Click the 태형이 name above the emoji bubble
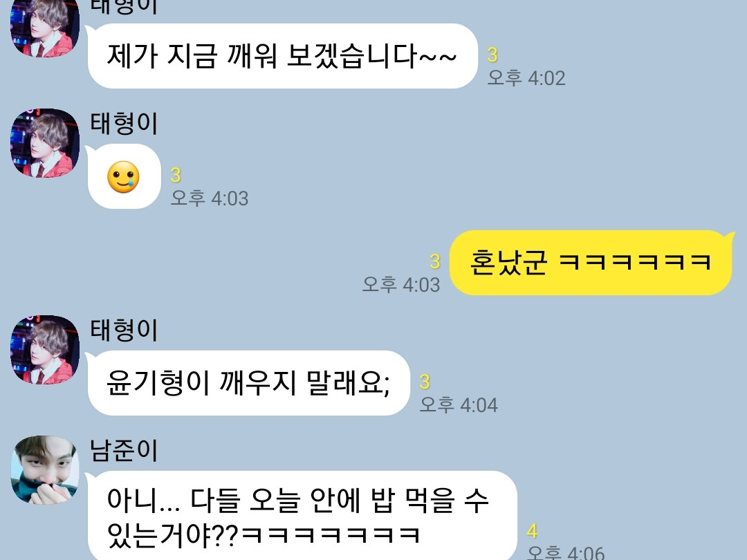Viewport: 747px width, 560px height. pos(124,124)
